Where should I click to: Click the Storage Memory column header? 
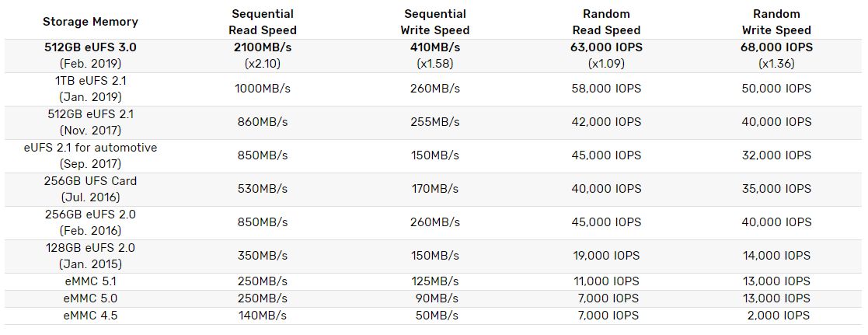point(90,22)
